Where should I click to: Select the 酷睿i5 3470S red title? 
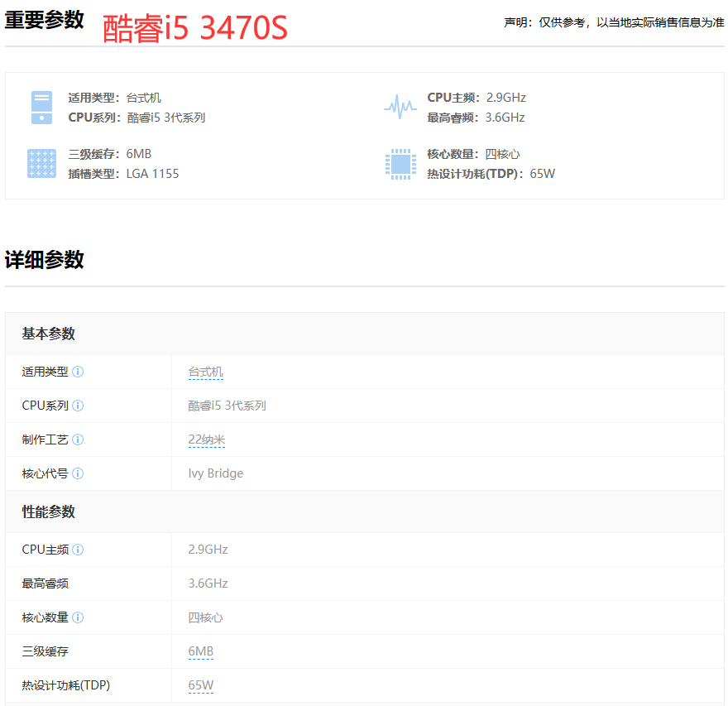195,28
